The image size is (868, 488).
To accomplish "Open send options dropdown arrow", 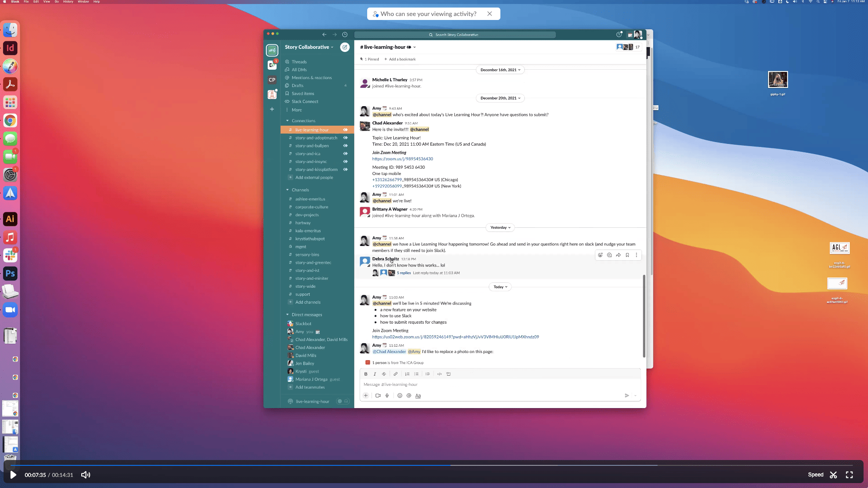I will 635,396.
